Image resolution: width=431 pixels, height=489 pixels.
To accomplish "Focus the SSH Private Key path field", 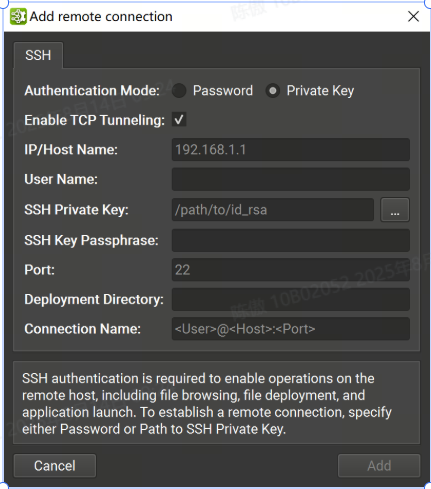I will (273, 210).
